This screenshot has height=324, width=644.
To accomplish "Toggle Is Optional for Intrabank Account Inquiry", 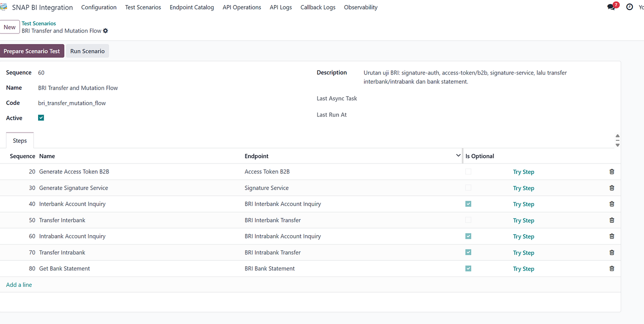I will [468, 236].
